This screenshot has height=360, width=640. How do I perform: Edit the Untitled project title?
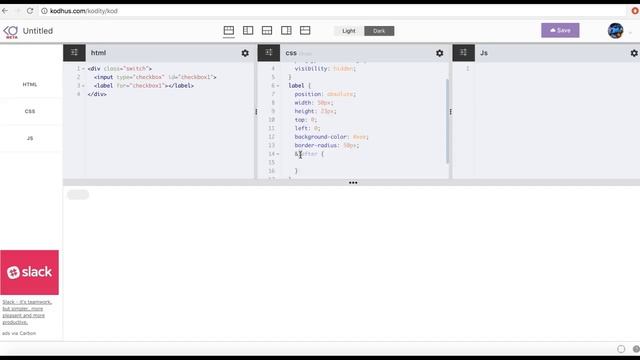pos(38,31)
